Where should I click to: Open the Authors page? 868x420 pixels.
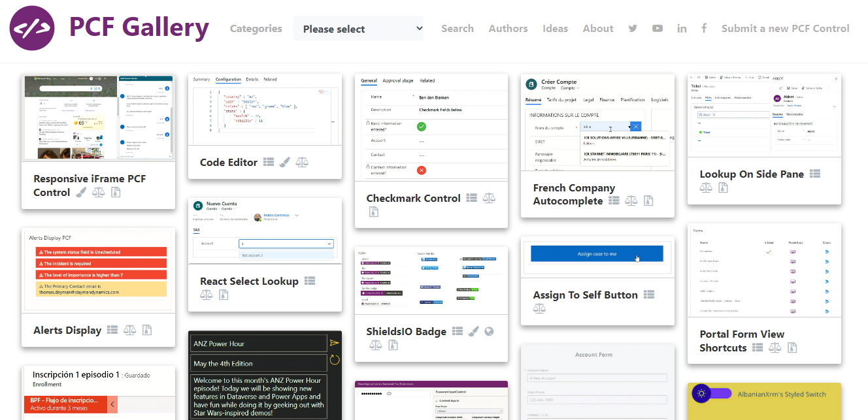pos(508,28)
